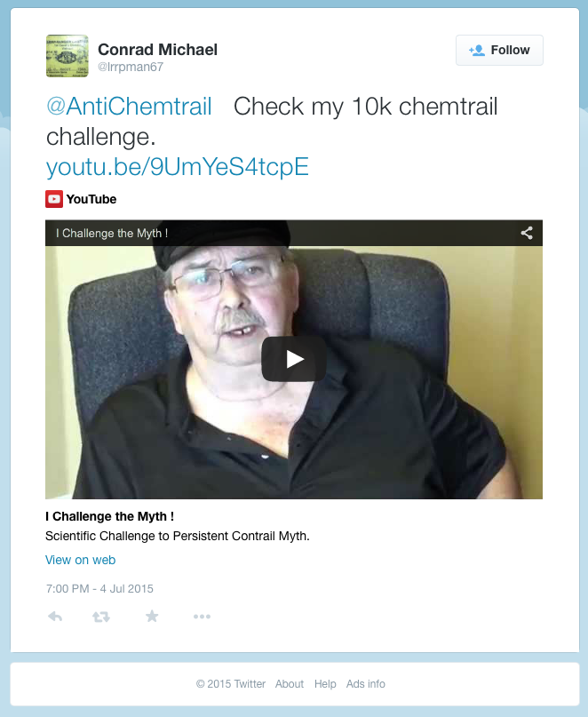This screenshot has height=717, width=588.
Task: Open Conrad Michael's profile avatar
Action: pos(68,56)
